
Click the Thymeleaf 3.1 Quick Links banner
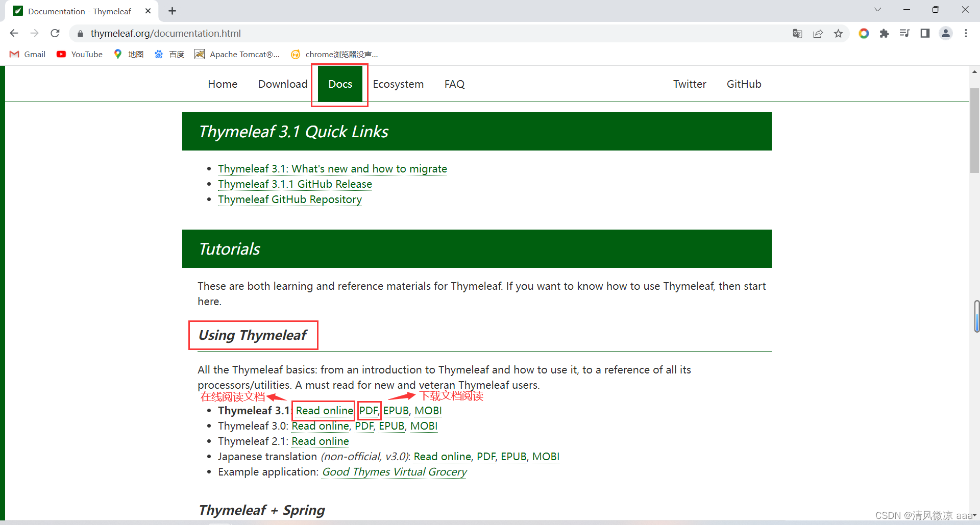click(x=477, y=132)
